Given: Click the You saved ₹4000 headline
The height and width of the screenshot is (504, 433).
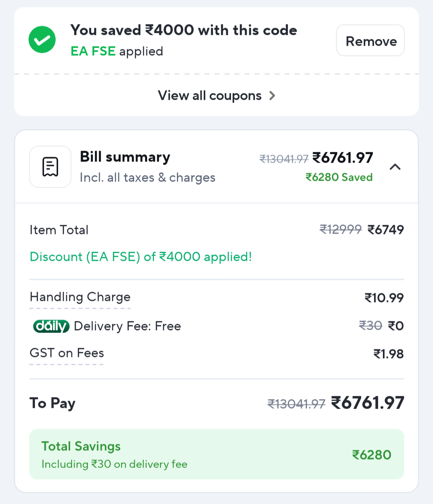Looking at the screenshot, I should coord(184,30).
